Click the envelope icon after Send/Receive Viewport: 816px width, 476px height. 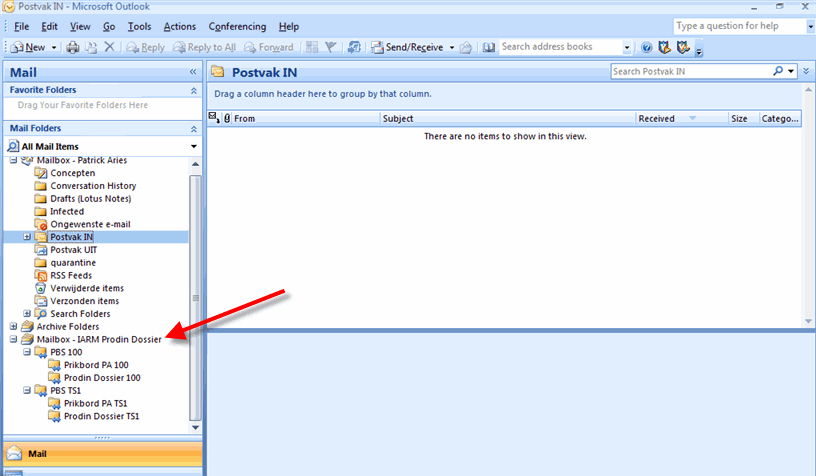[x=466, y=47]
